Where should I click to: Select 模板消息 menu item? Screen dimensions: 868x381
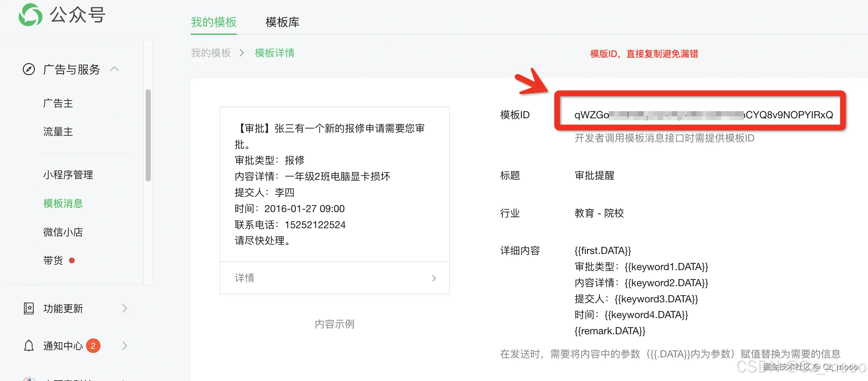click(x=63, y=203)
